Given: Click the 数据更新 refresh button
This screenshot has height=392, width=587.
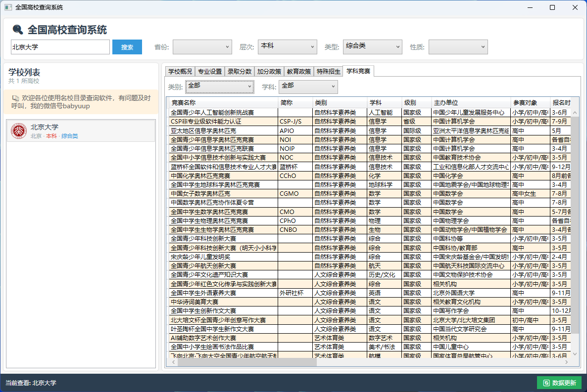Looking at the screenshot, I should click(x=559, y=383).
